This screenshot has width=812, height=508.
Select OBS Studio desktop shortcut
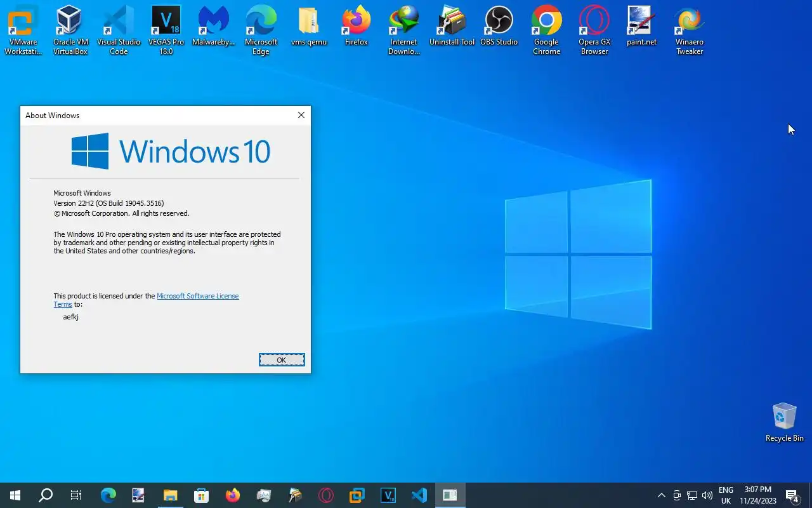pyautogui.click(x=499, y=25)
